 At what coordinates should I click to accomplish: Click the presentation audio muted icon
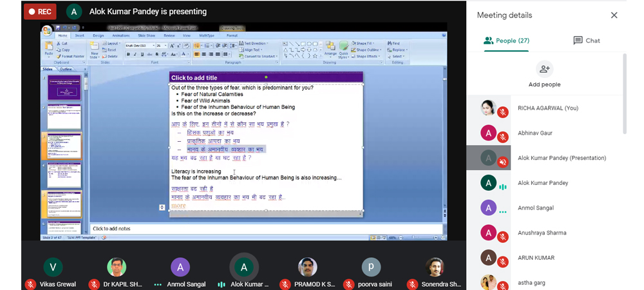coord(502,162)
